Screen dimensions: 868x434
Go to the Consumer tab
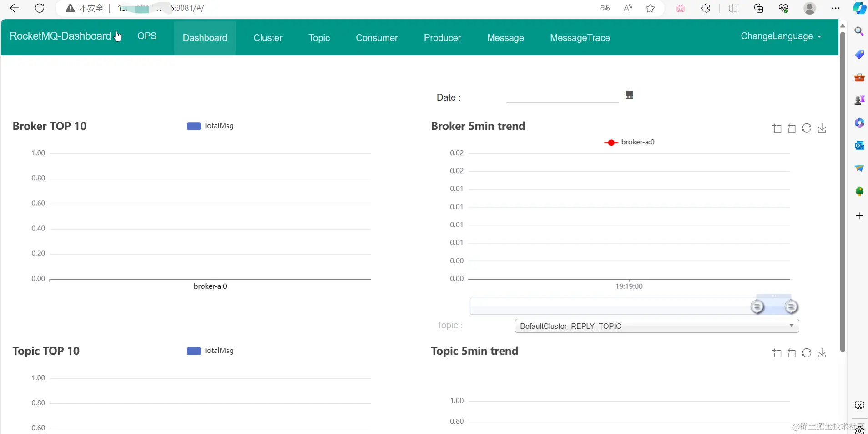click(x=377, y=38)
